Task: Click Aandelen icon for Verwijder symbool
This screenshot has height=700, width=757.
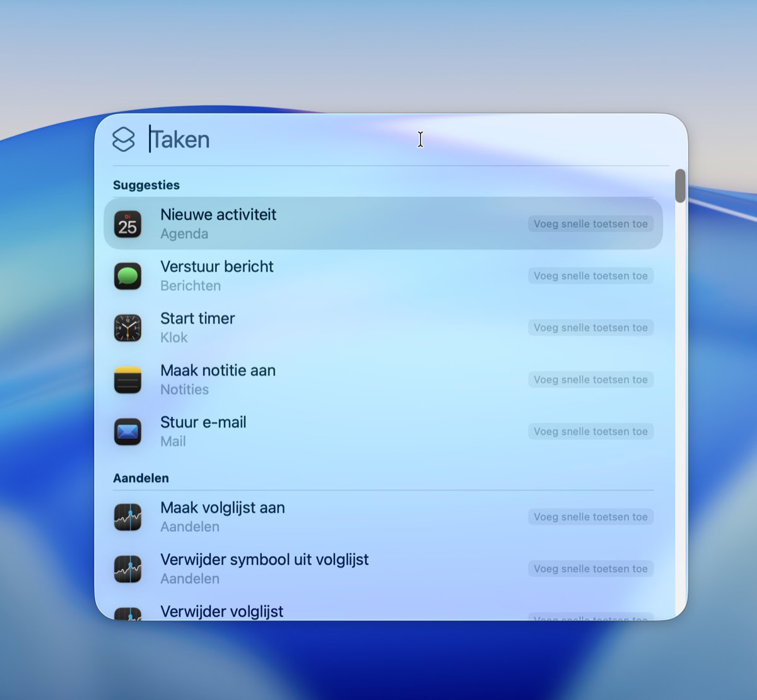Action: click(x=127, y=569)
